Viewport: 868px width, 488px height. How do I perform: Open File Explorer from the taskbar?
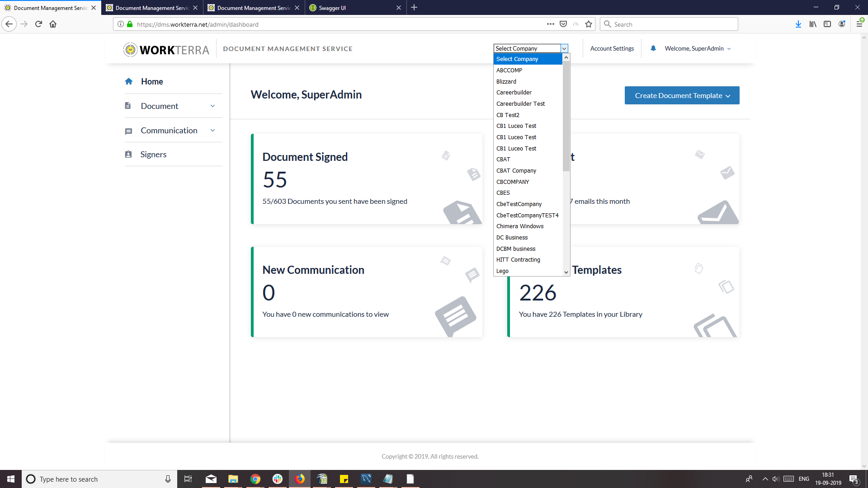[233, 479]
